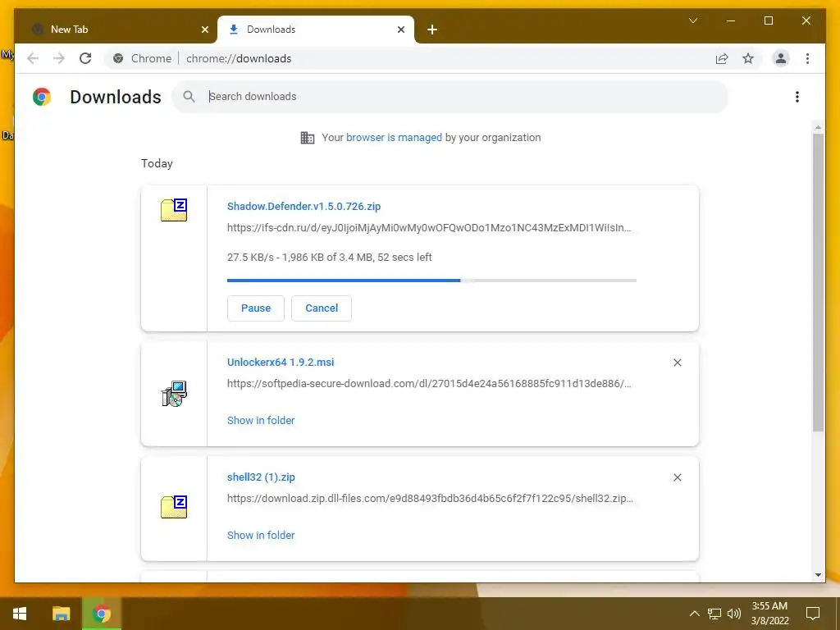Open shell32 (1).zip file link
Screen dimensions: 840x630
[x=261, y=477]
